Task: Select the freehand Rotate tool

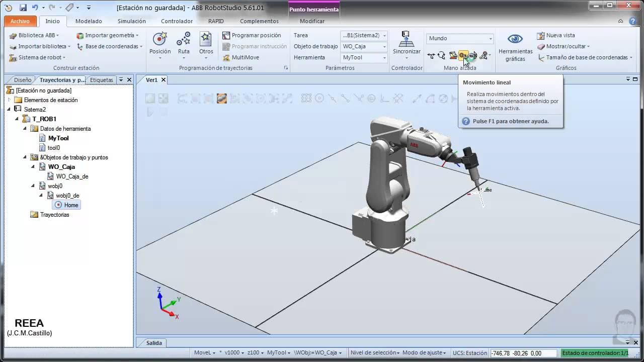Action: pos(441,55)
